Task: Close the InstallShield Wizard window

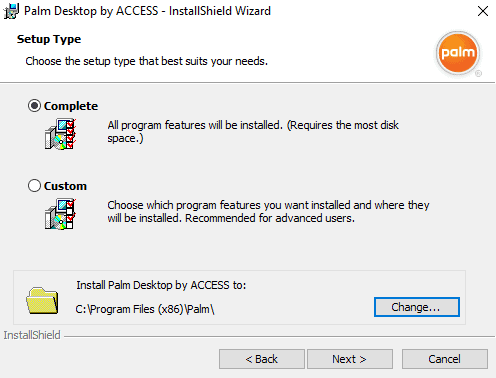Action: click(483, 11)
